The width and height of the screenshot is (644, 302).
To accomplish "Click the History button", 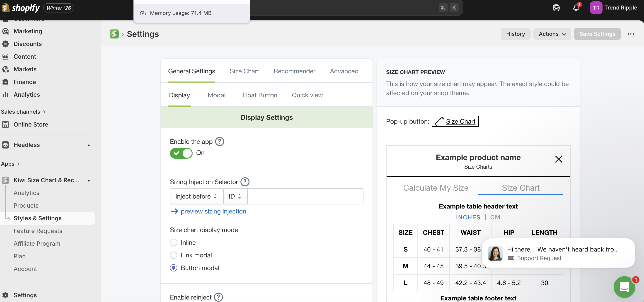I will (515, 34).
